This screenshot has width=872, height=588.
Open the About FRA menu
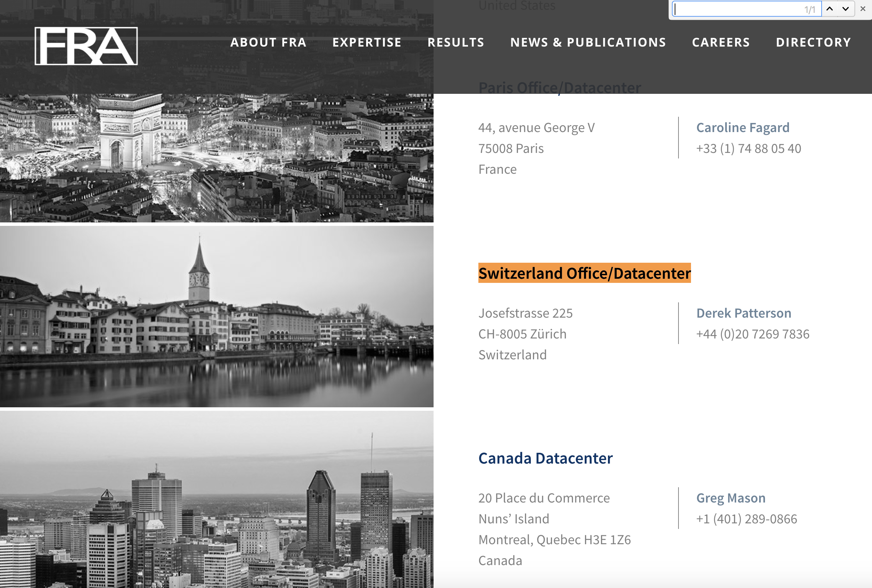[269, 42]
